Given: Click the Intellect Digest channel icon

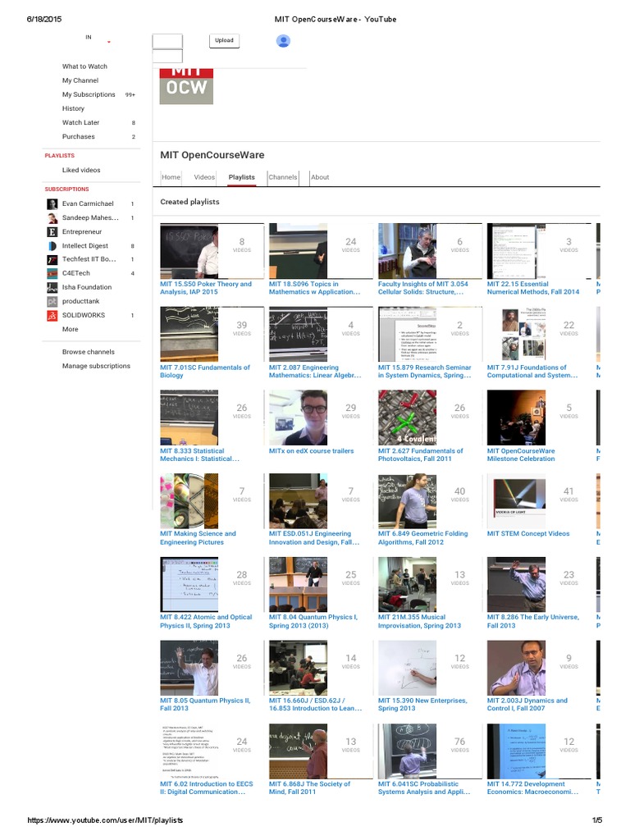Looking at the screenshot, I should pos(52,246).
